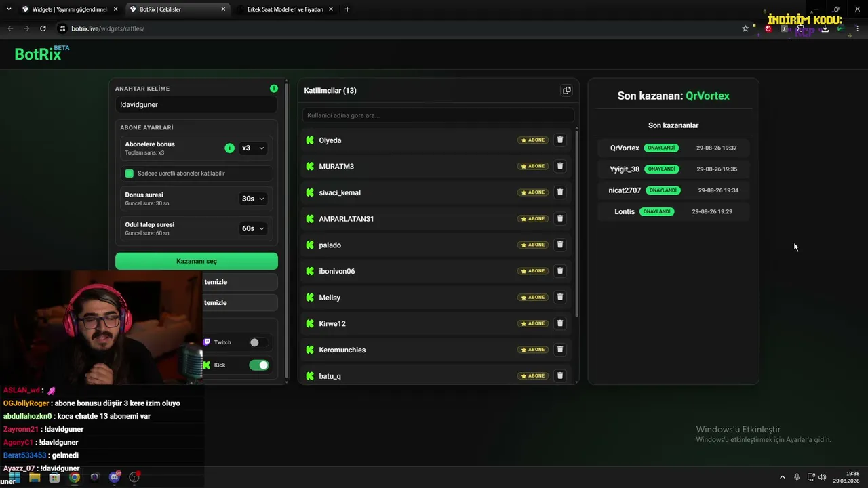This screenshot has width=868, height=488.
Task: Click the Katilimcilar (13) heading
Action: 330,91
